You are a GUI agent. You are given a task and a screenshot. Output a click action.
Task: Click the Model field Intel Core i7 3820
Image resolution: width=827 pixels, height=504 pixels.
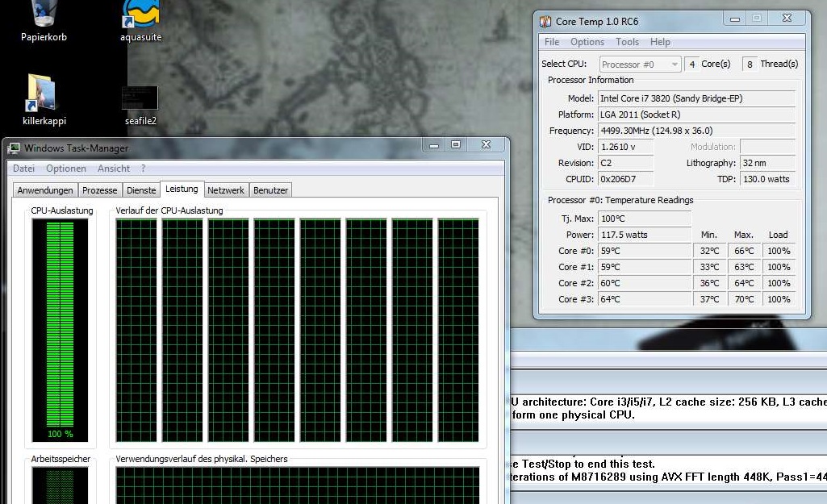pos(696,98)
